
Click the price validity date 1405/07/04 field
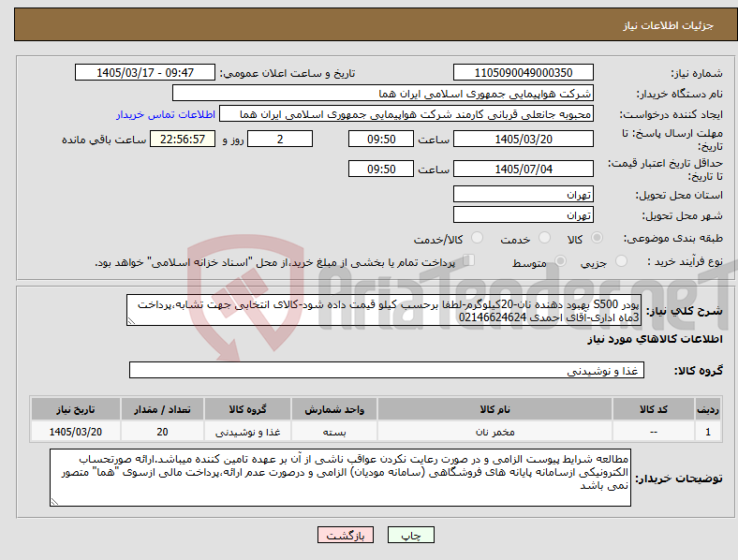tap(523, 169)
